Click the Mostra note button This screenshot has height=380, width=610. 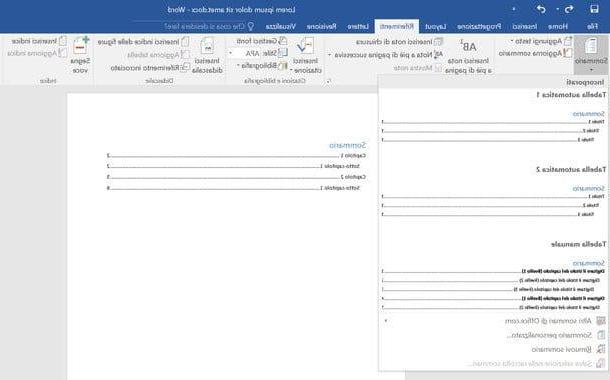point(417,68)
